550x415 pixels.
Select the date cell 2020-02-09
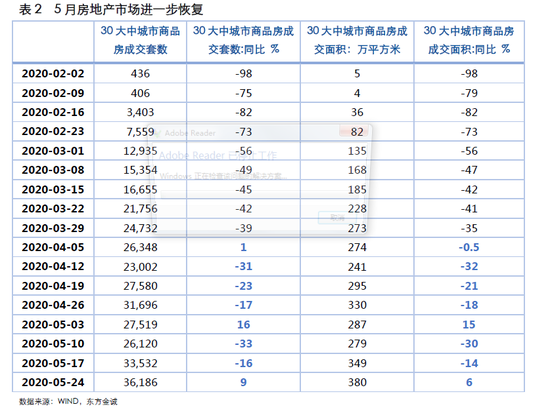pyautogui.click(x=53, y=93)
